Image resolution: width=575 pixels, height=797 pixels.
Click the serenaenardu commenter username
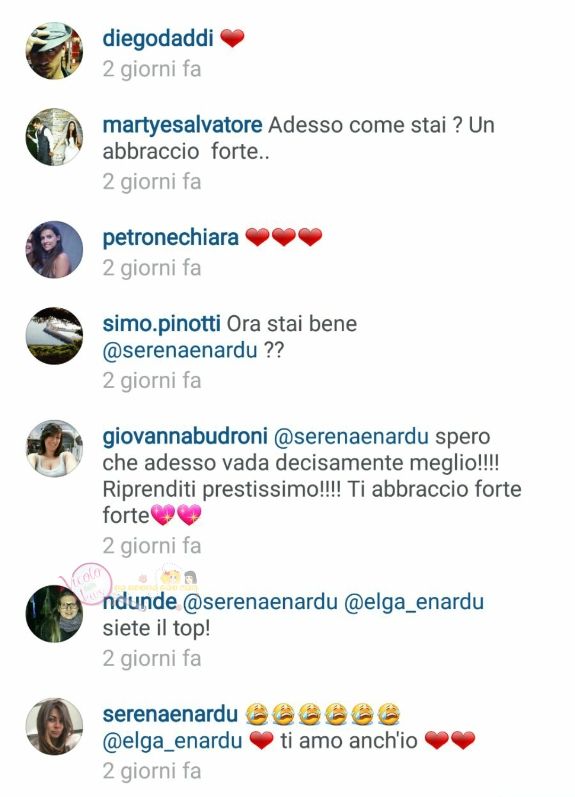coord(170,715)
